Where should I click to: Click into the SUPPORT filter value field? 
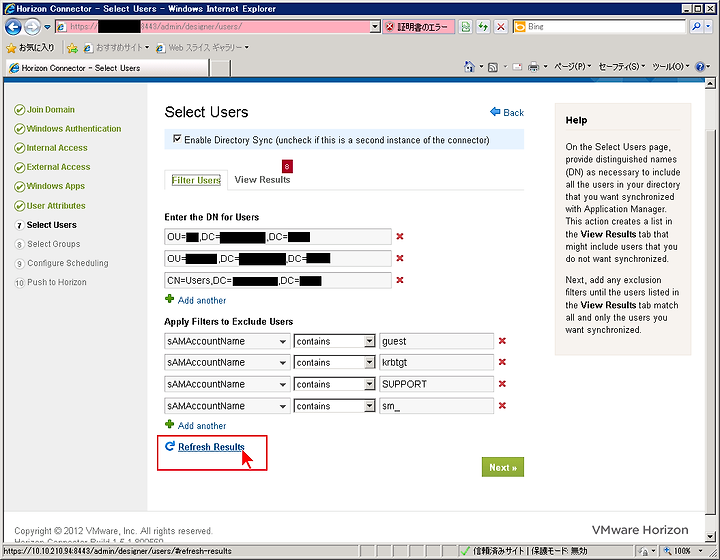coord(436,384)
